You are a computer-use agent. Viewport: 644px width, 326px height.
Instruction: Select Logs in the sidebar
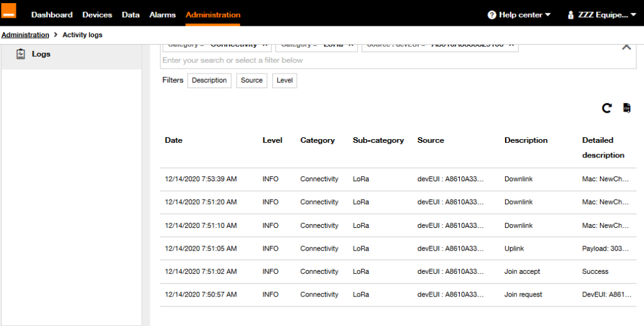[72, 54]
